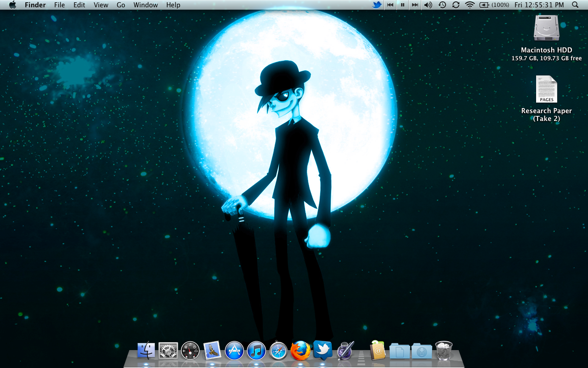
Task: Click the sync arrows menu bar icon
Action: click(x=456, y=5)
